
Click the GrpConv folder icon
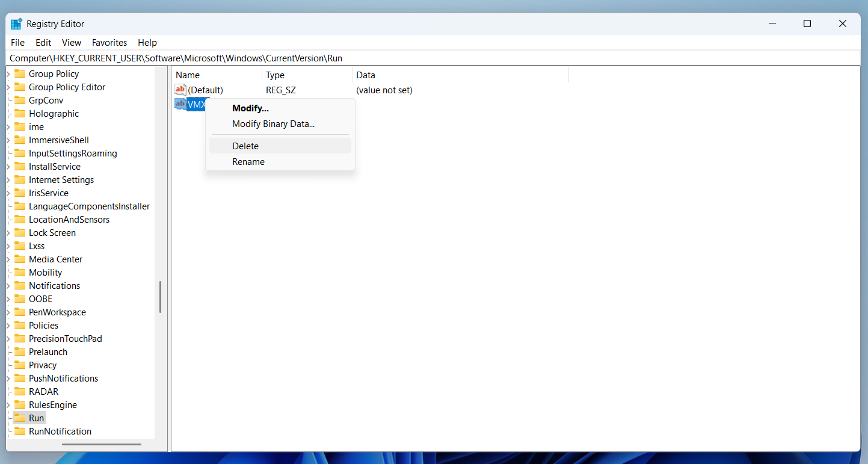point(20,101)
